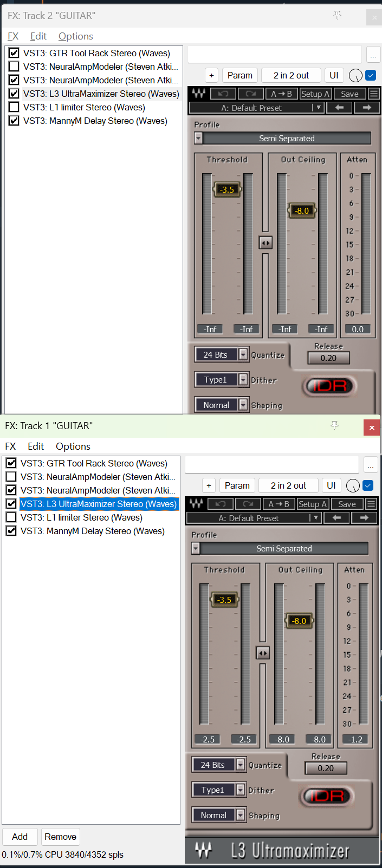Open Edit menu in Track 2 window

point(38,36)
